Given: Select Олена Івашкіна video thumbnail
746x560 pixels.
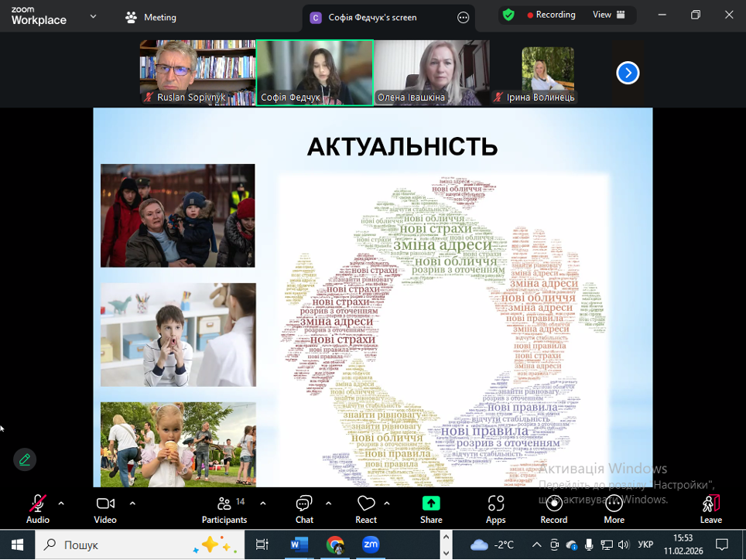Looking at the screenshot, I should pos(432,73).
